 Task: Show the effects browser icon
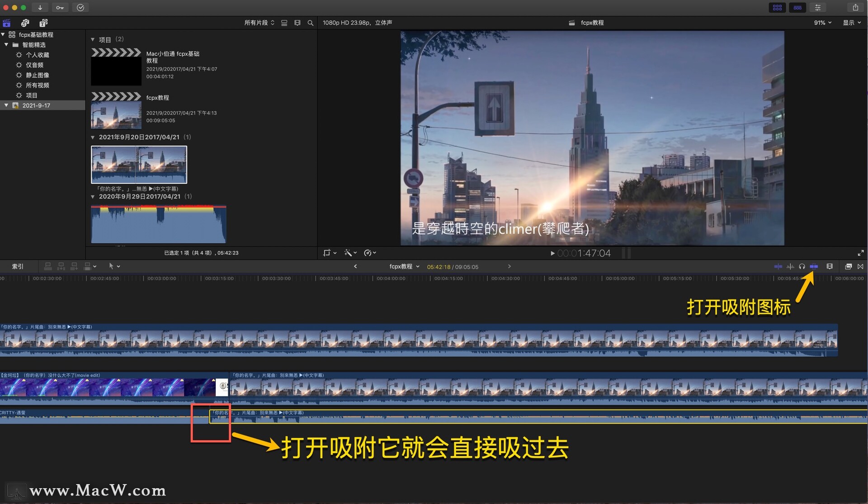coord(849,266)
